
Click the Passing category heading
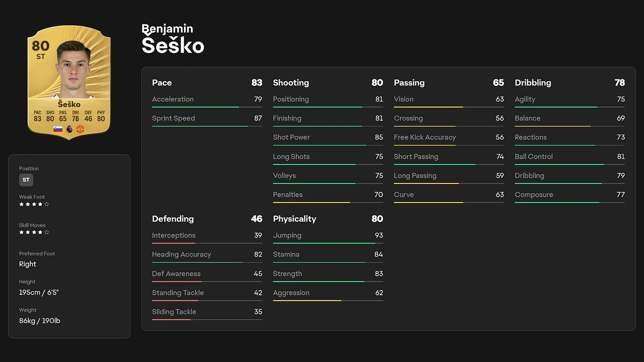(x=409, y=83)
